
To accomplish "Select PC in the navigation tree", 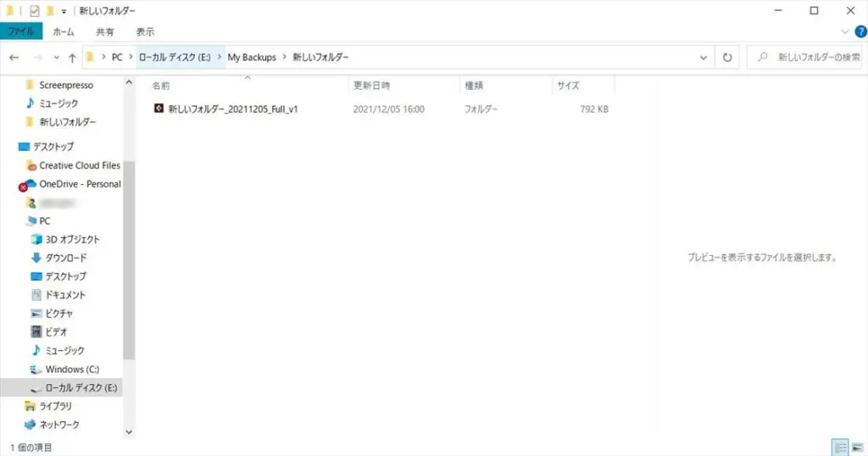I will click(x=45, y=221).
